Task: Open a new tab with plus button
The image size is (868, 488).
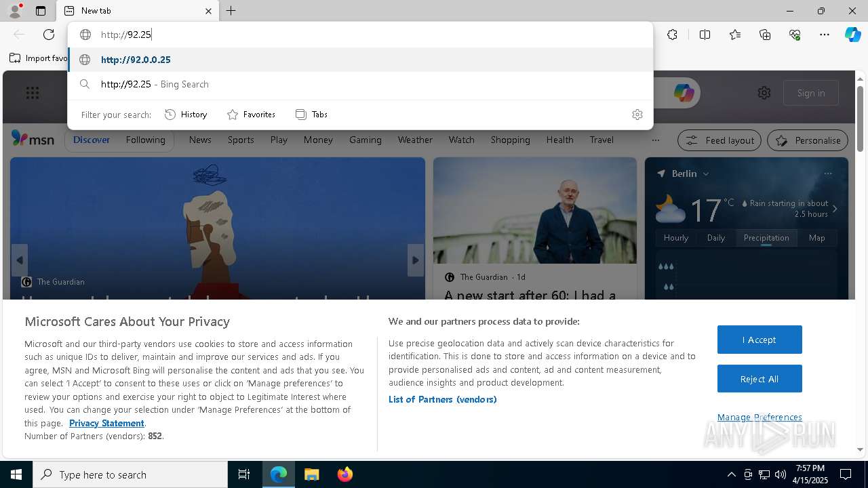Action: 231,11
